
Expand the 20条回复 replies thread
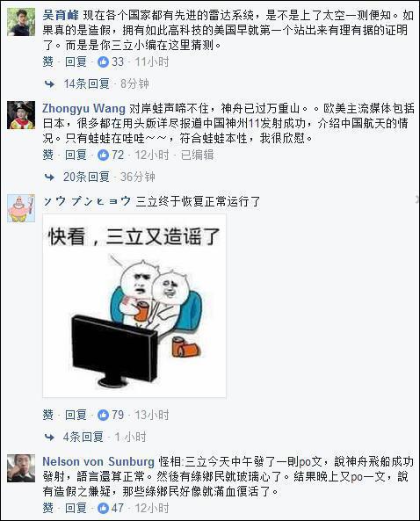click(x=86, y=177)
